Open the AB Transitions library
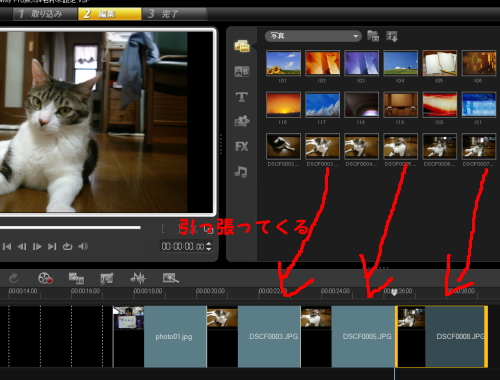This screenshot has height=380, width=500. tap(242, 71)
